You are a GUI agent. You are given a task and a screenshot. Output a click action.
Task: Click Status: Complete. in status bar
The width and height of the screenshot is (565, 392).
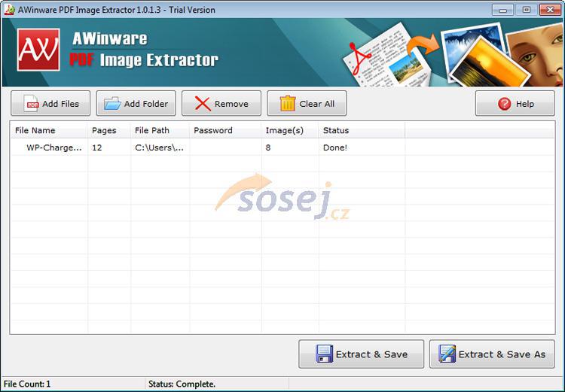(x=182, y=384)
